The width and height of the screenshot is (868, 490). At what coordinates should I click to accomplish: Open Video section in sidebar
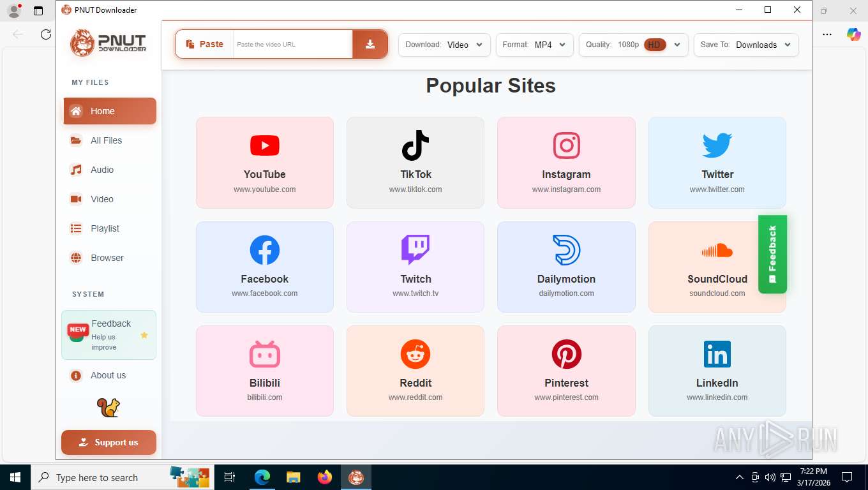pyautogui.click(x=110, y=199)
